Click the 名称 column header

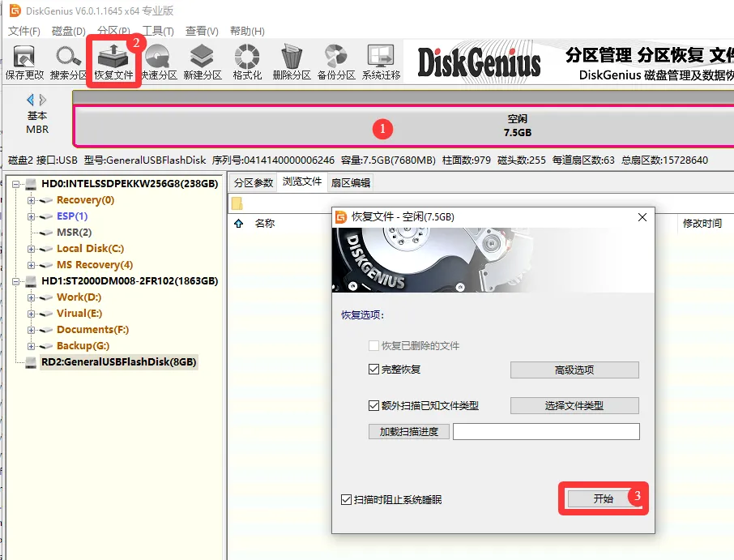pyautogui.click(x=265, y=224)
